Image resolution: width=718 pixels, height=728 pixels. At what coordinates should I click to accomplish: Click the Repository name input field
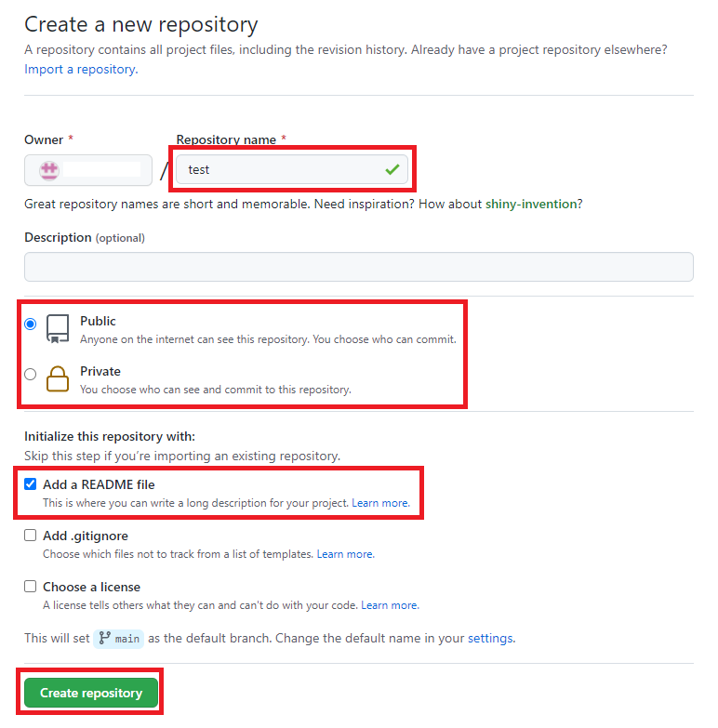point(279,169)
